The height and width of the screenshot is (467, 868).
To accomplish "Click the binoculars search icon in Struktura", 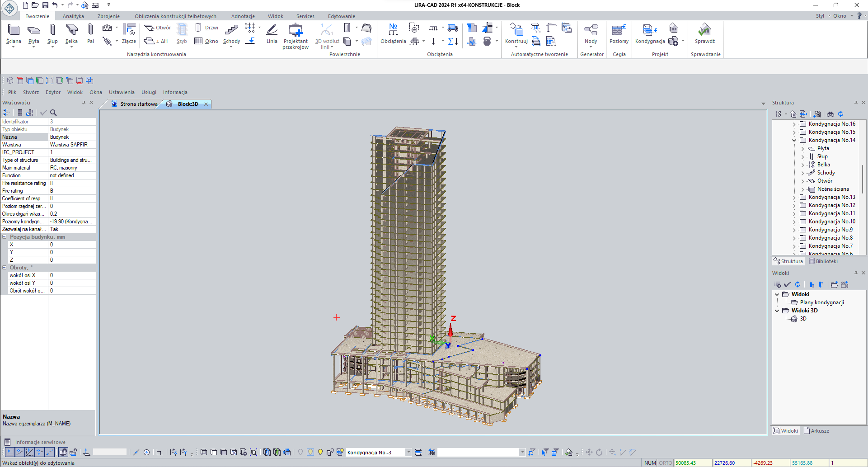I will [830, 114].
